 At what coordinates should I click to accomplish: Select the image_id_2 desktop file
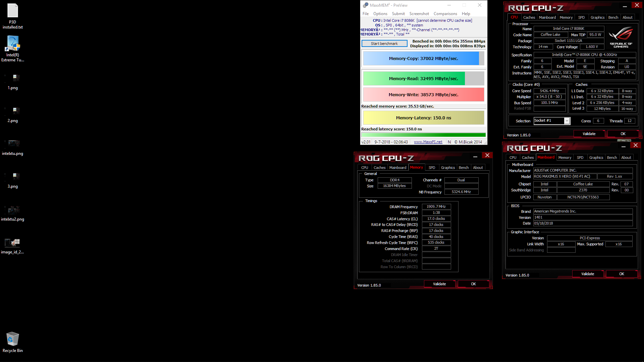[13, 246]
